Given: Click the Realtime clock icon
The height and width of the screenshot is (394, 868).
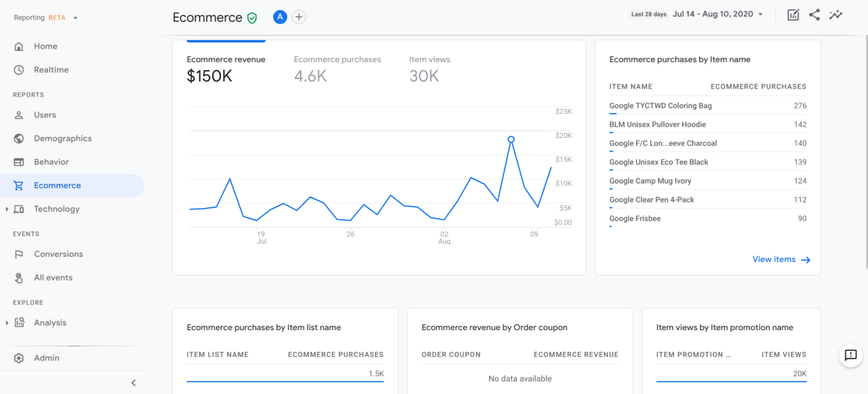Looking at the screenshot, I should [x=19, y=70].
